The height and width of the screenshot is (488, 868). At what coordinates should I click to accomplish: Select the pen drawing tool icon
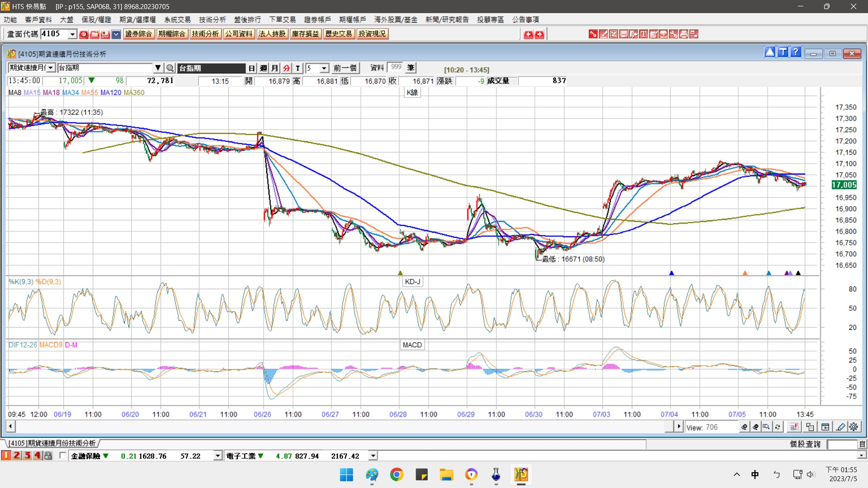point(840,427)
